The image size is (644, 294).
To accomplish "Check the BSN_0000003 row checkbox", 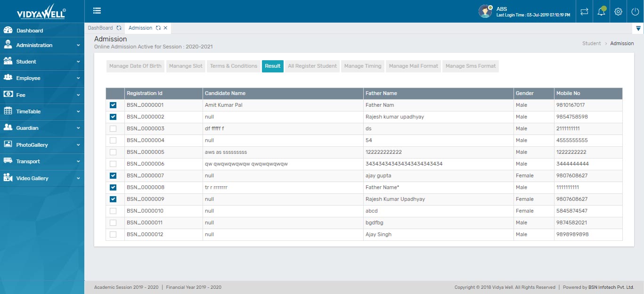I will (x=113, y=128).
